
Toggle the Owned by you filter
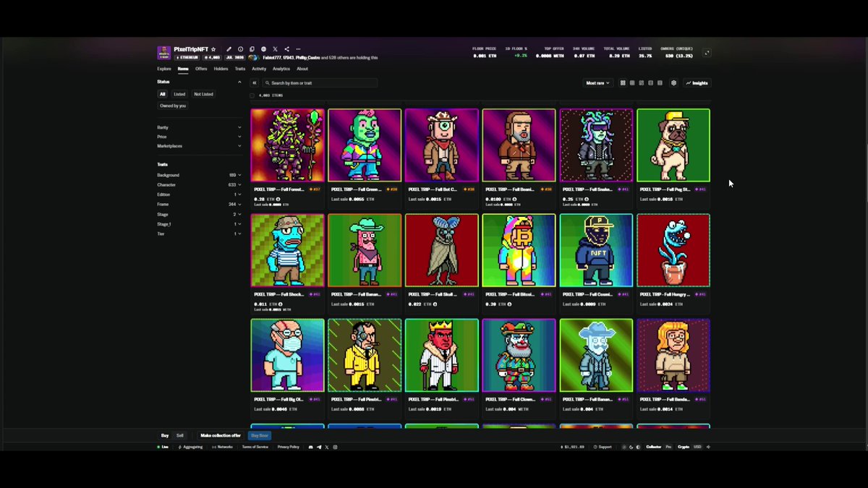(x=173, y=106)
